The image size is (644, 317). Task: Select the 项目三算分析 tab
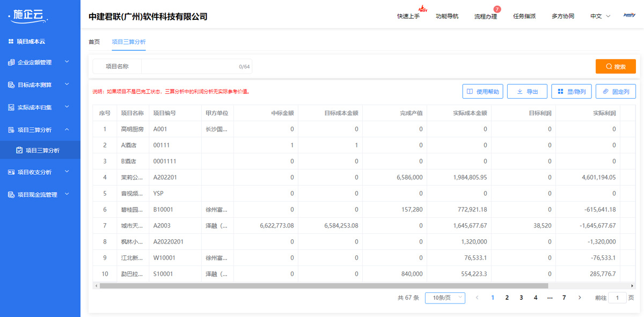[128, 42]
